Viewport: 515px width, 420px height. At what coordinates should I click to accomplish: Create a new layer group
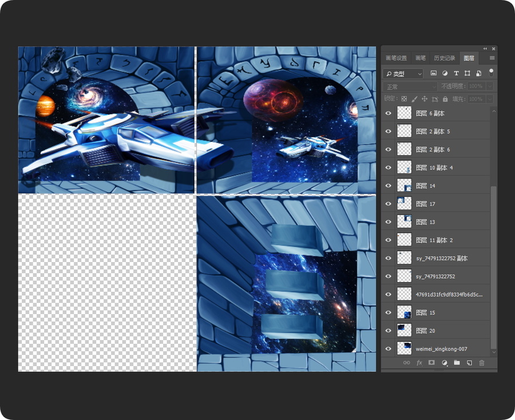click(457, 363)
